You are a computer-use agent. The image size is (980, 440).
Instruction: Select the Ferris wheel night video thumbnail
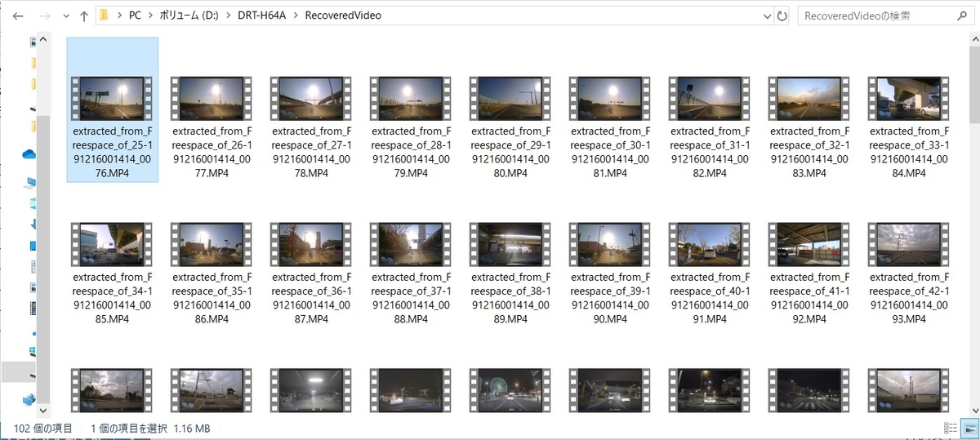pos(510,392)
